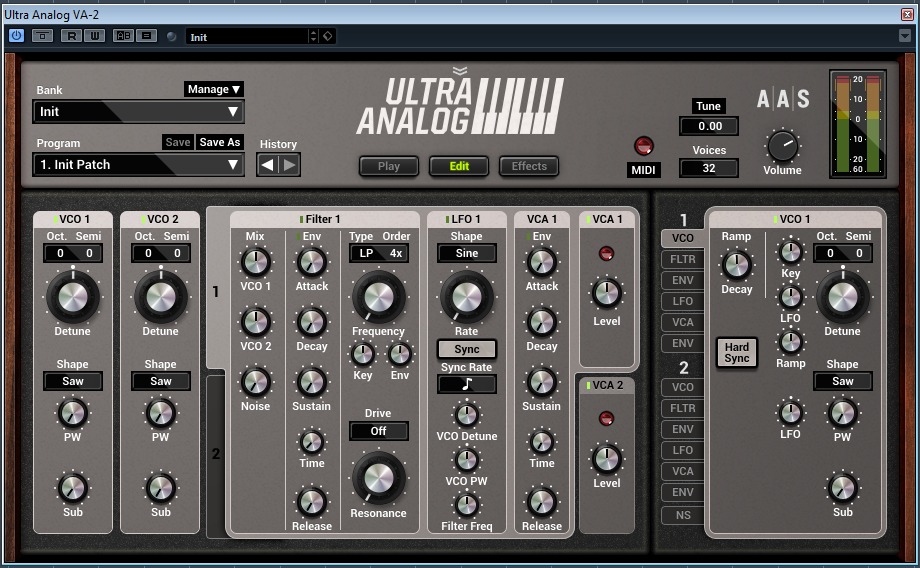The image size is (920, 568).
Task: Open the Filter Type LP 4x selector
Action: (379, 253)
